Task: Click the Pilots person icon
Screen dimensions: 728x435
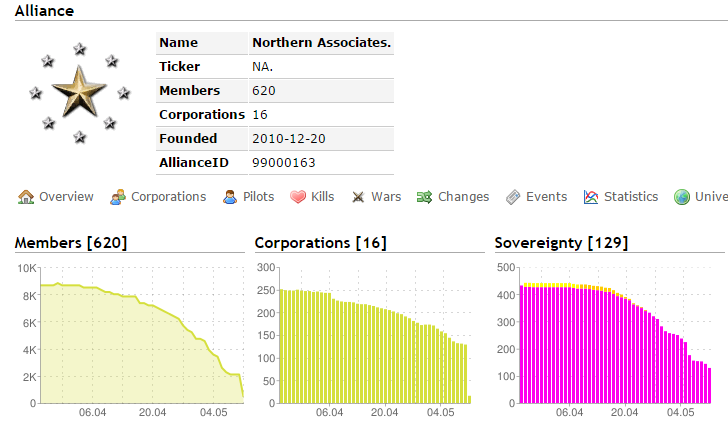Action: coord(230,197)
